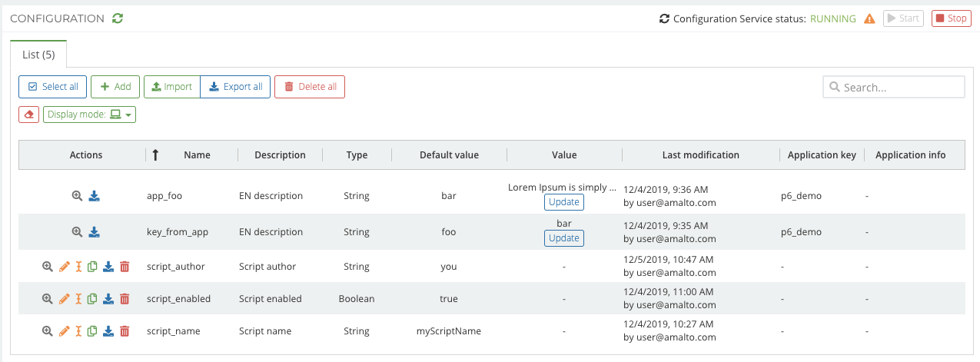Click Update button for app_foo value
The width and height of the screenshot is (980, 362).
563,202
